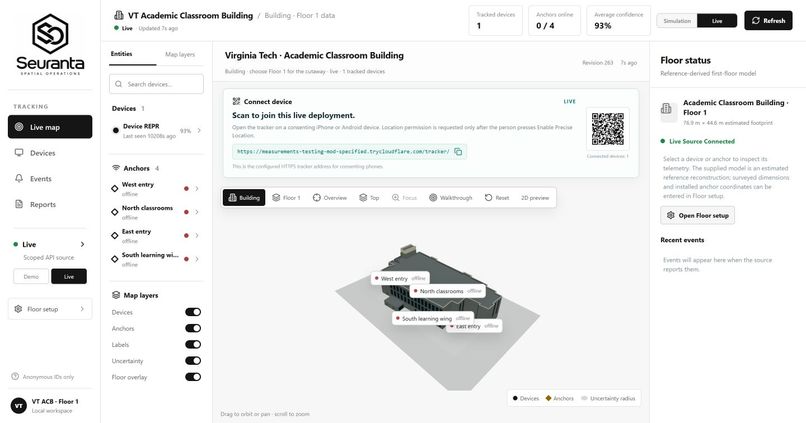Viewport: 806px width, 423px height.
Task: Expand West entry anchor chevron
Action: pyautogui.click(x=197, y=189)
